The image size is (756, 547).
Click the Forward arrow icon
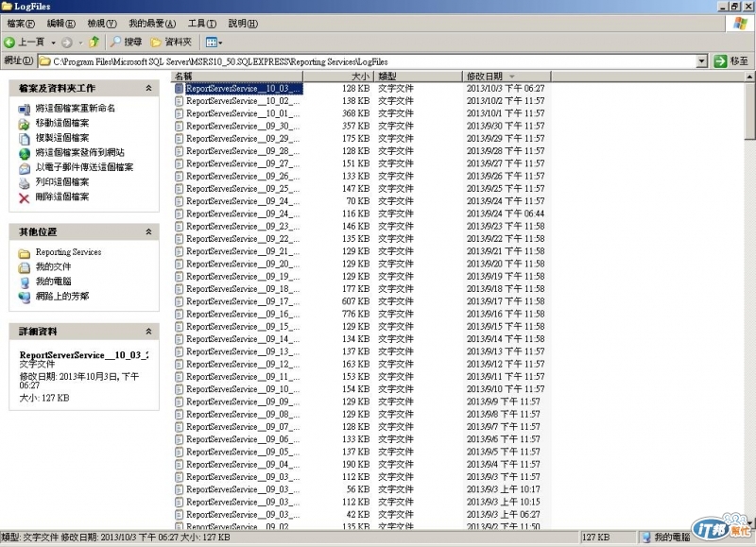pos(66,43)
